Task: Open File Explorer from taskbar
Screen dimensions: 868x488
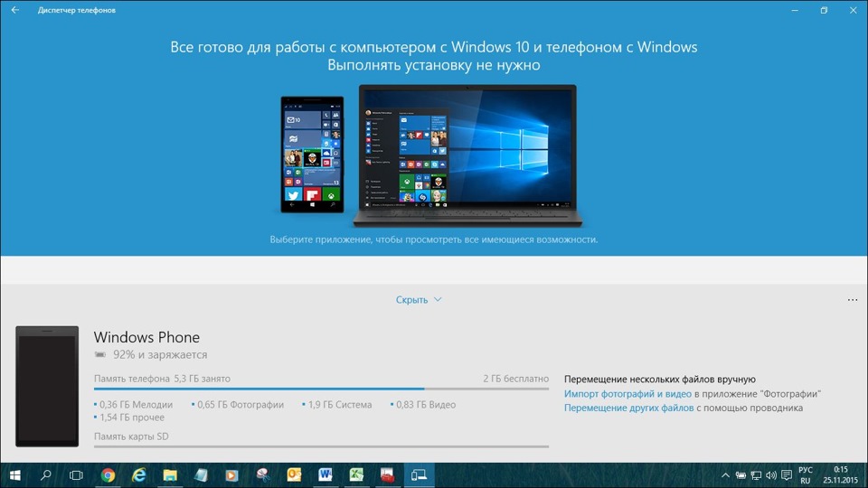Action: 169,475
